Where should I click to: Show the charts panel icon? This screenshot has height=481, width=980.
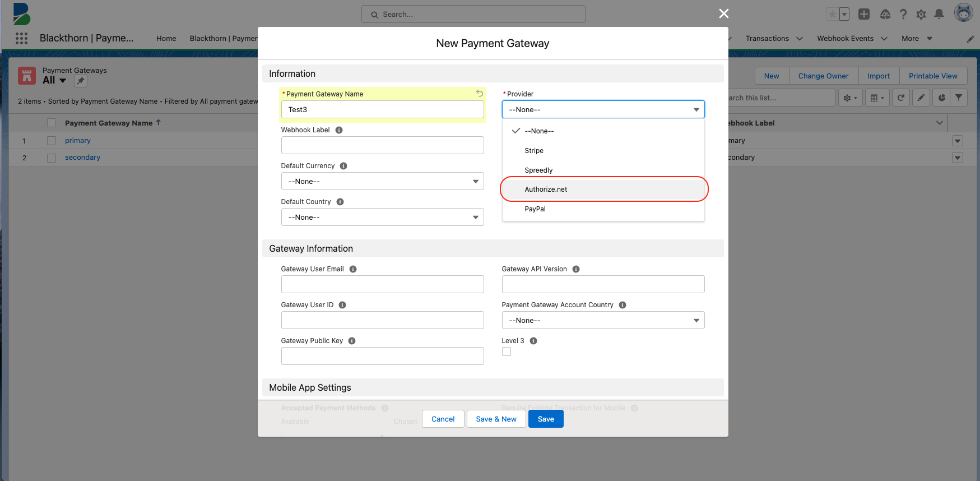pyautogui.click(x=941, y=98)
